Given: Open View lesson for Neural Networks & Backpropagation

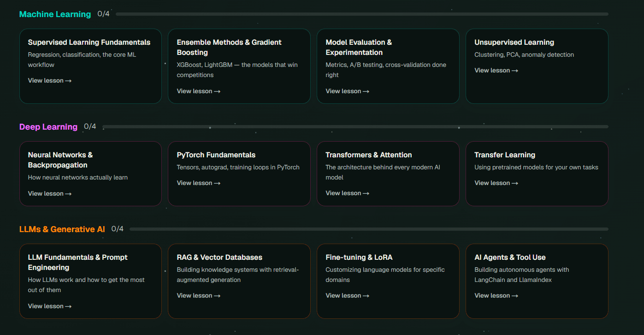Looking at the screenshot, I should click(50, 194).
